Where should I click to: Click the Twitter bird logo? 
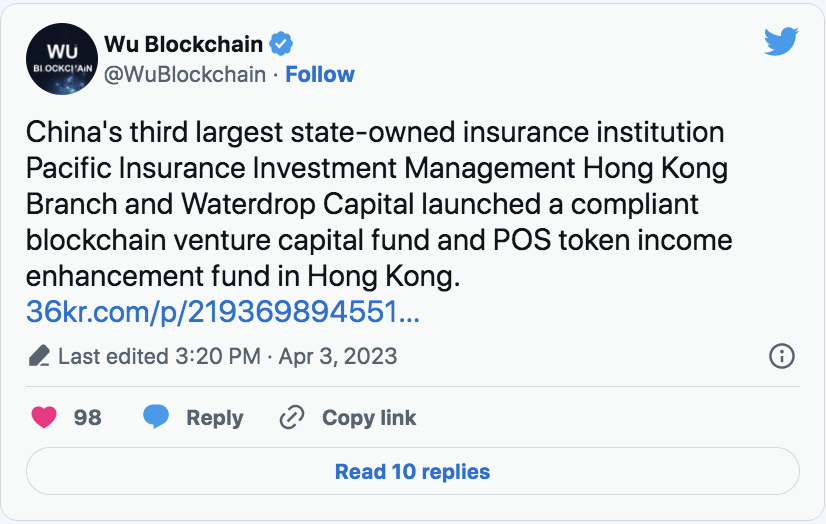tap(781, 41)
